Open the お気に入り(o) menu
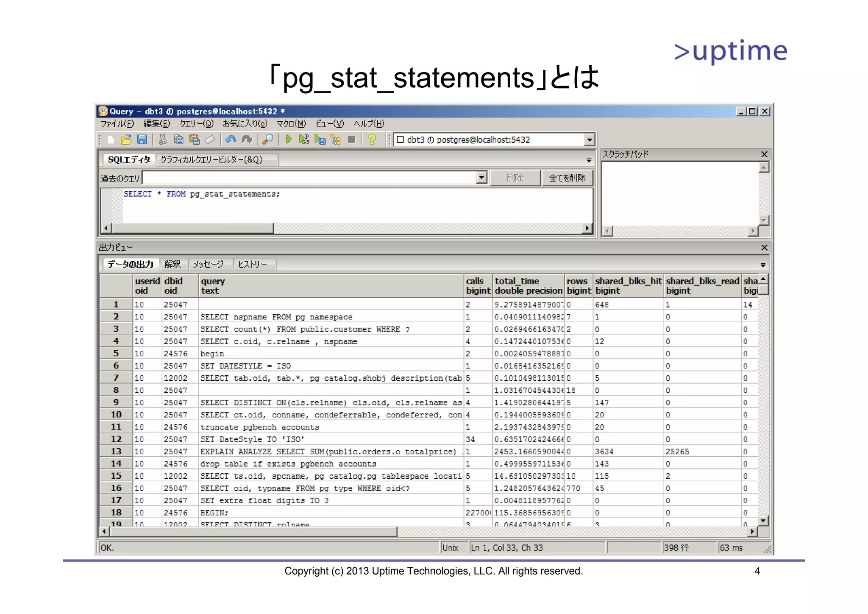Image resolution: width=868 pixels, height=614 pixels. click(245, 124)
